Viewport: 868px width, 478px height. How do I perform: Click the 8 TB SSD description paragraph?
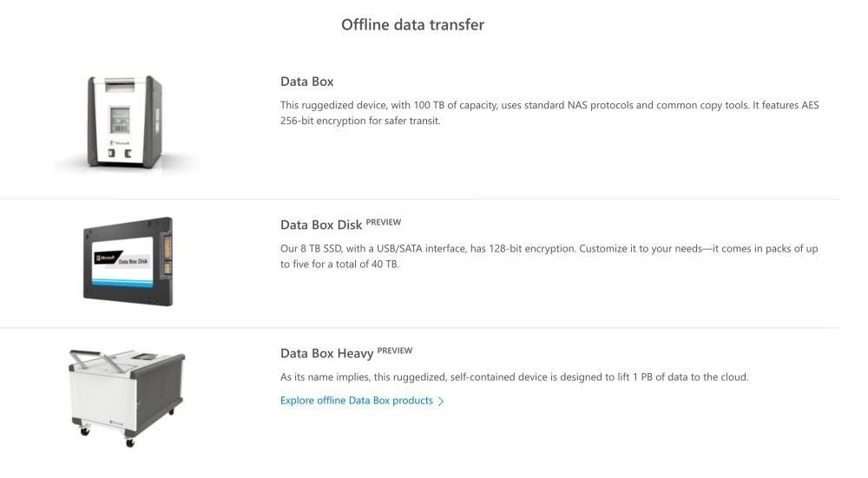(x=549, y=256)
